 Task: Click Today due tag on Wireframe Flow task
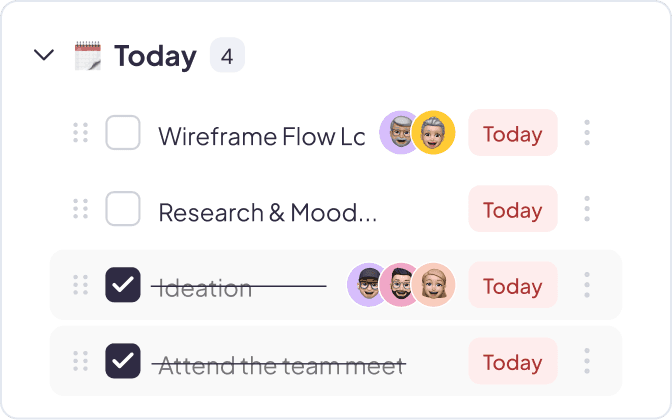point(513,133)
